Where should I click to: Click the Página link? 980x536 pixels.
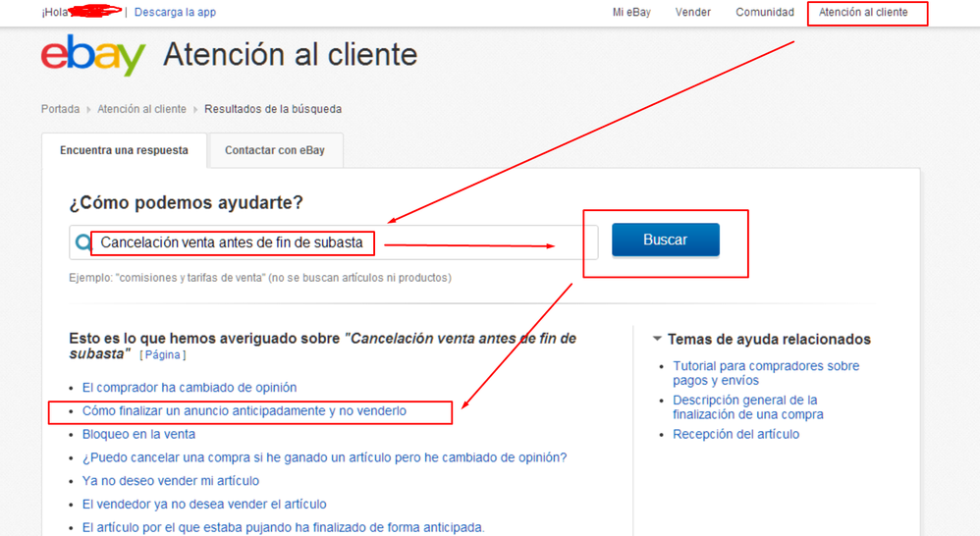162,354
